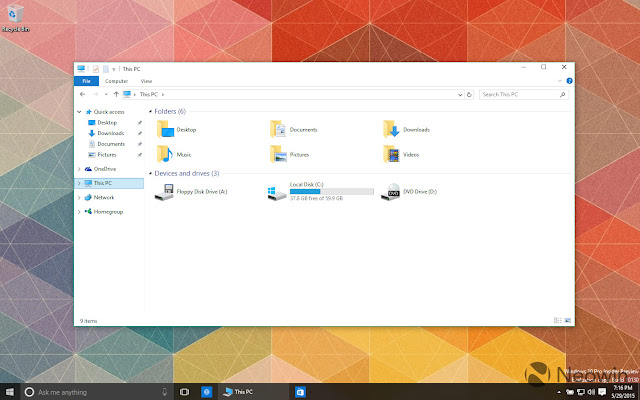Expand the OneDrive tree node
640x400 pixels.
tap(79, 169)
